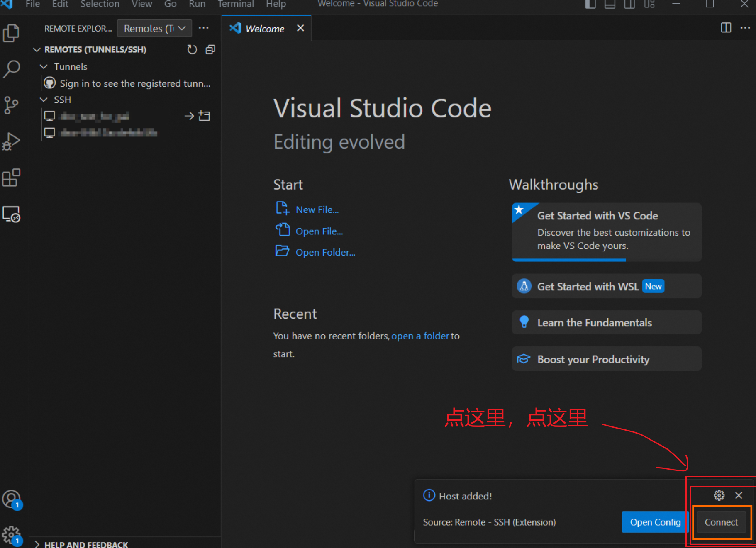Click the Open Folder... link
This screenshot has width=756, height=548.
(325, 252)
